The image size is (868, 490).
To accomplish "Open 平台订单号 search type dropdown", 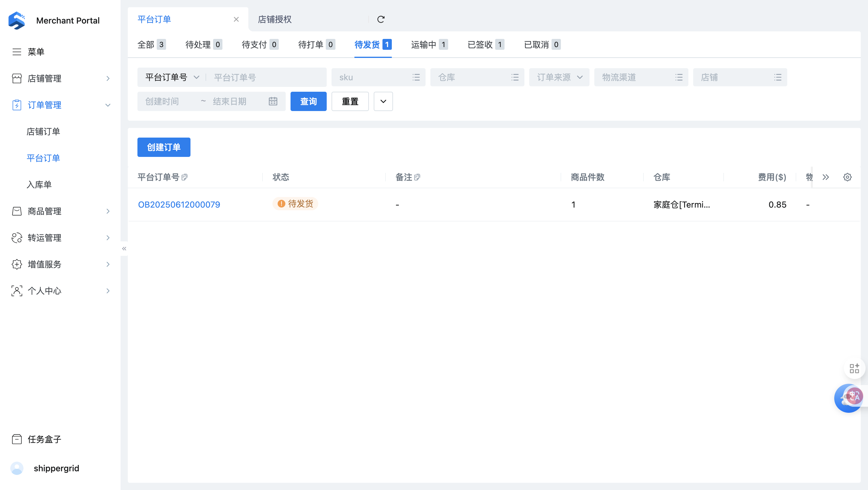I will (172, 77).
